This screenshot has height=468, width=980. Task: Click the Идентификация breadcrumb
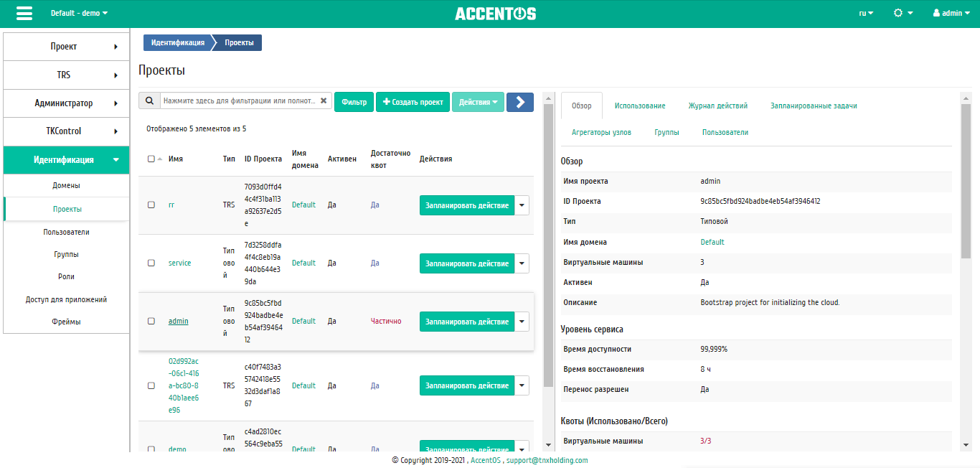[x=177, y=43]
